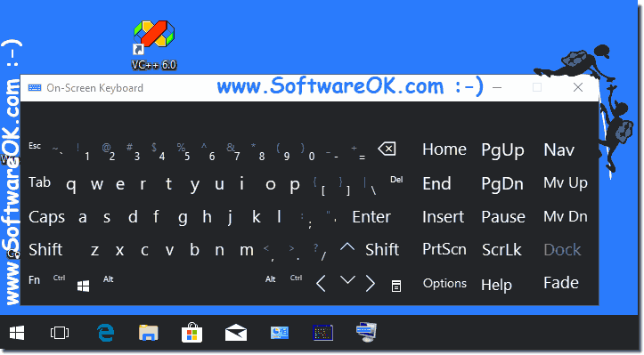
Task: Open the keyboard Help
Action: click(x=496, y=285)
